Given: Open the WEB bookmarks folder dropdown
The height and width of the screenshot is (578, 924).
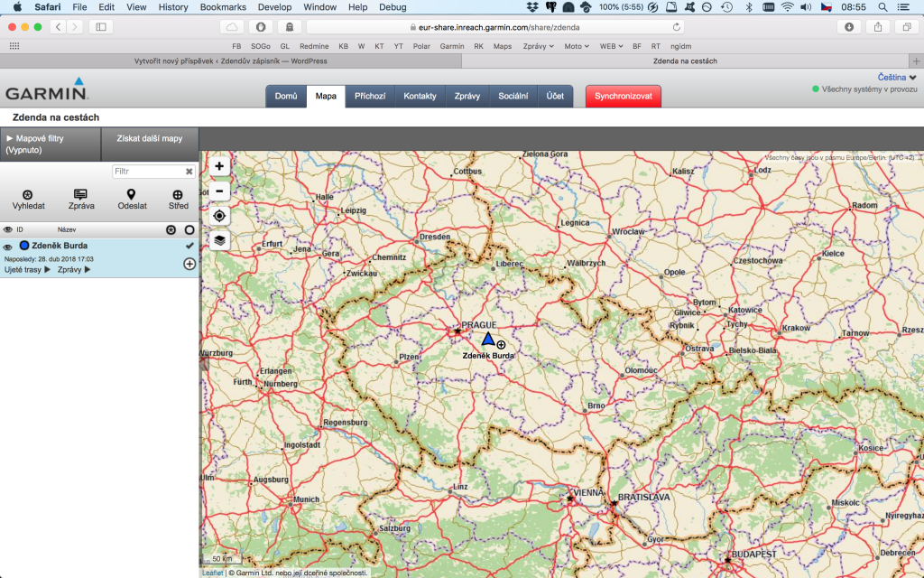Looking at the screenshot, I should pyautogui.click(x=611, y=46).
